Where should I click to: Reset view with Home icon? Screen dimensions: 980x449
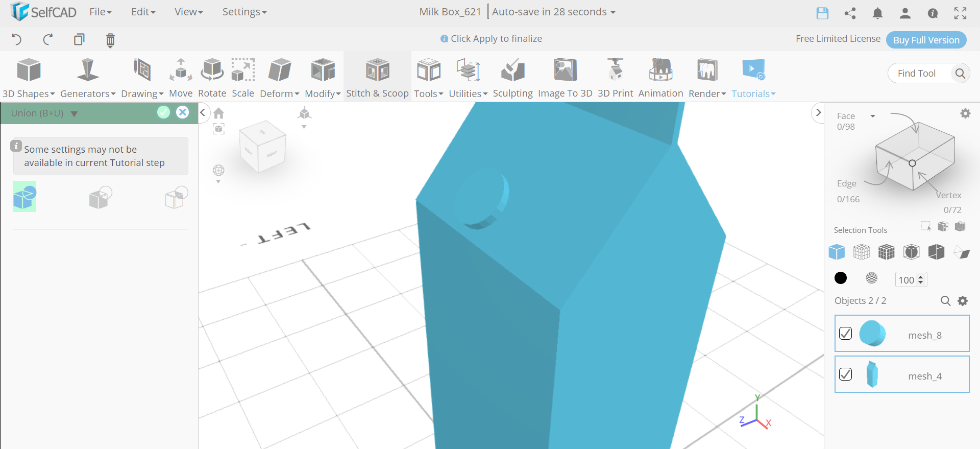(218, 113)
